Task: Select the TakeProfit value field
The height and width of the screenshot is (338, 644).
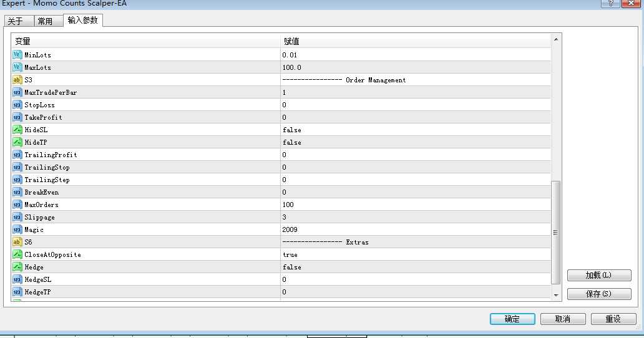Action: coord(415,117)
